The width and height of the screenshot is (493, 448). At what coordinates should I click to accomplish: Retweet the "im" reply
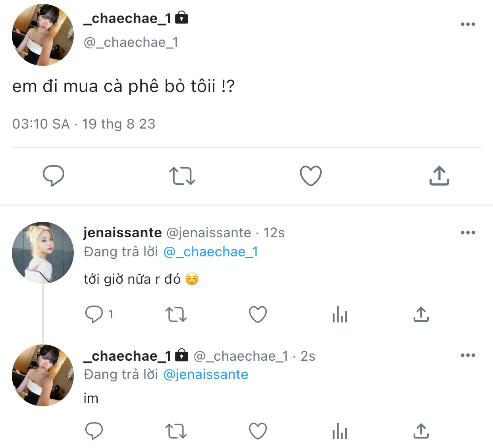coord(176,431)
